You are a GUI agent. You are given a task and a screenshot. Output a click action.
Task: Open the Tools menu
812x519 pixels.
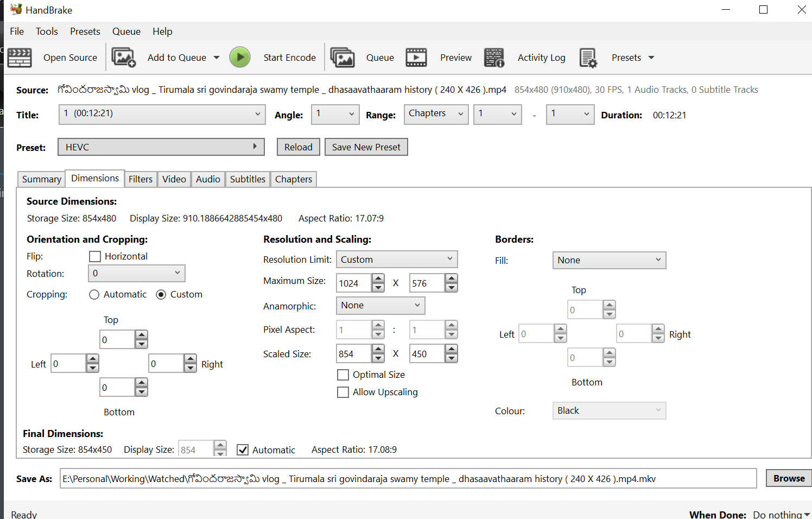click(x=47, y=31)
